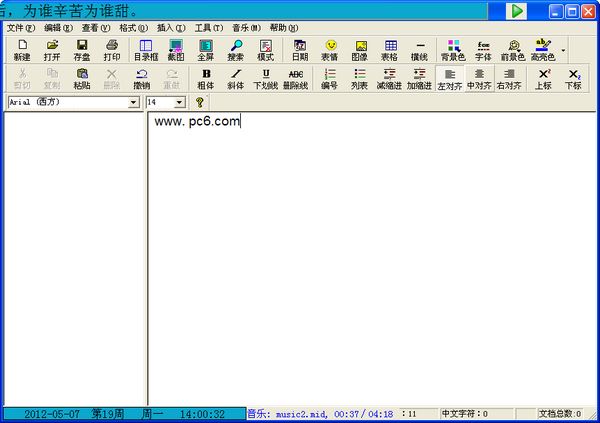Image resolution: width=600 pixels, height=423 pixels.
Task: Open the 音乐 menu
Action: (x=246, y=28)
